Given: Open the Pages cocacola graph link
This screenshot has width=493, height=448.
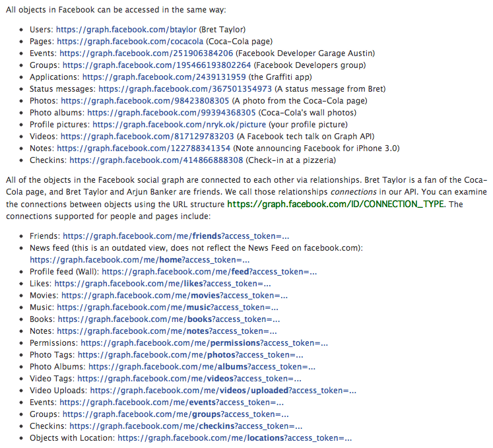Looking at the screenshot, I should pyautogui.click(x=130, y=42).
